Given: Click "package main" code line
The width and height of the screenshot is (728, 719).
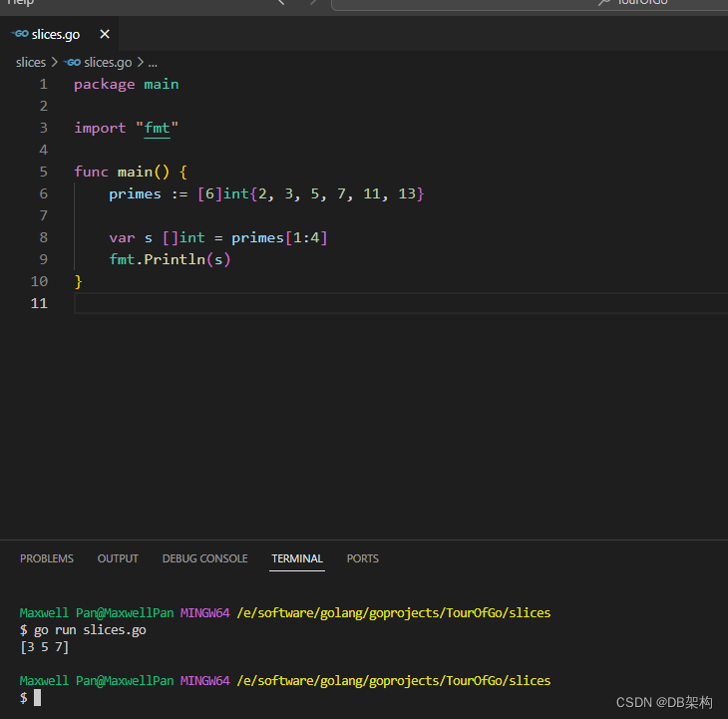Looking at the screenshot, I should [x=127, y=85].
